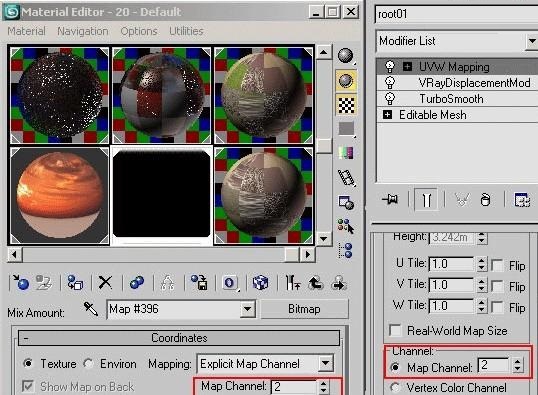Click Go to Parent icon

[x=316, y=283]
